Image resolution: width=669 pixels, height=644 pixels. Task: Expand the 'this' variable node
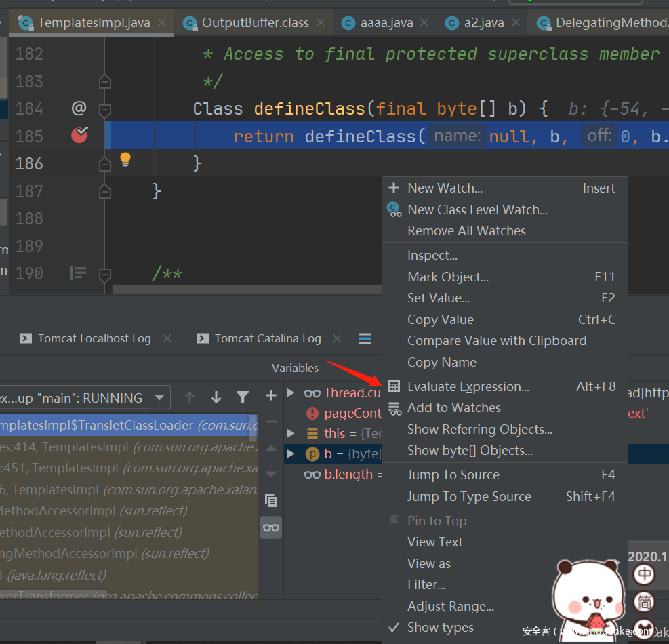coord(291,433)
